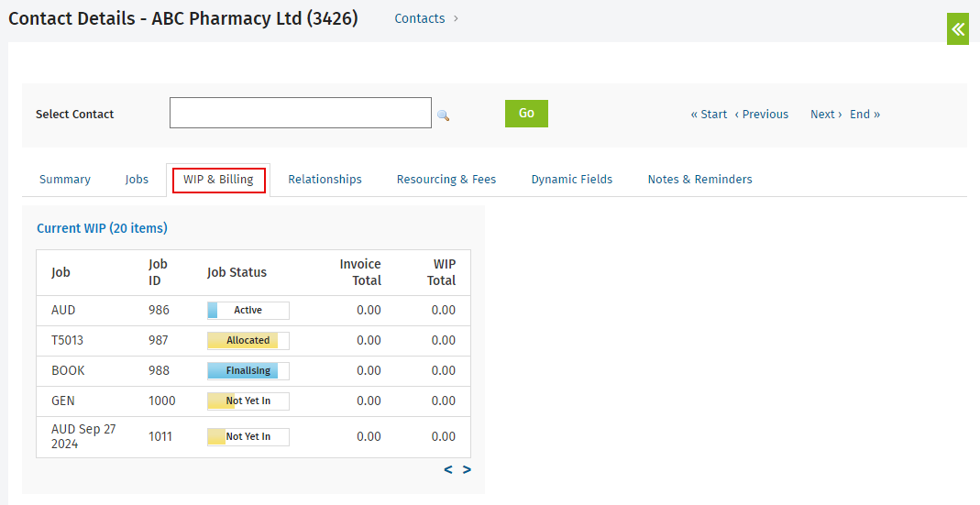
Task: Select the AUD job cell in row 986
Action: click(x=63, y=311)
